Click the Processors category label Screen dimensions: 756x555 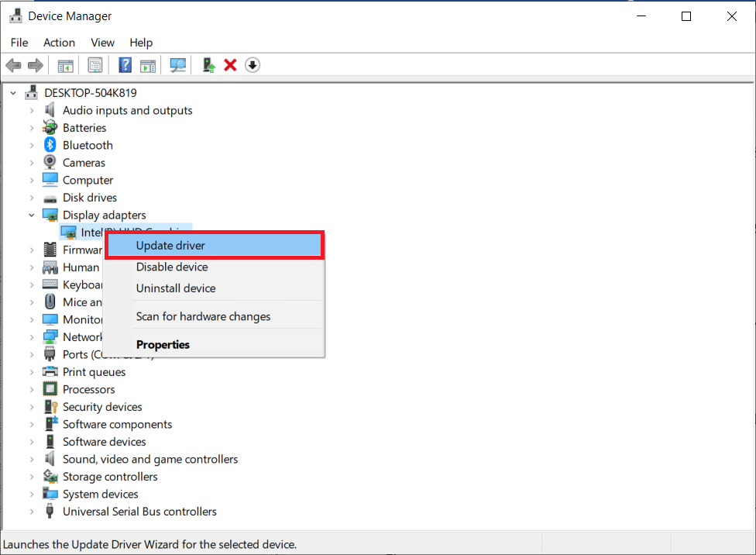point(88,389)
